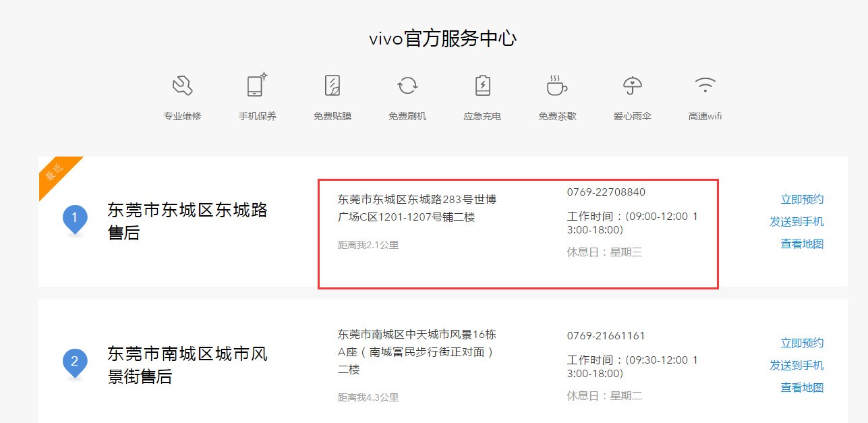Click 发送到手机 for 城市风景街售后
The width and height of the screenshot is (868, 423).
pyautogui.click(x=797, y=365)
